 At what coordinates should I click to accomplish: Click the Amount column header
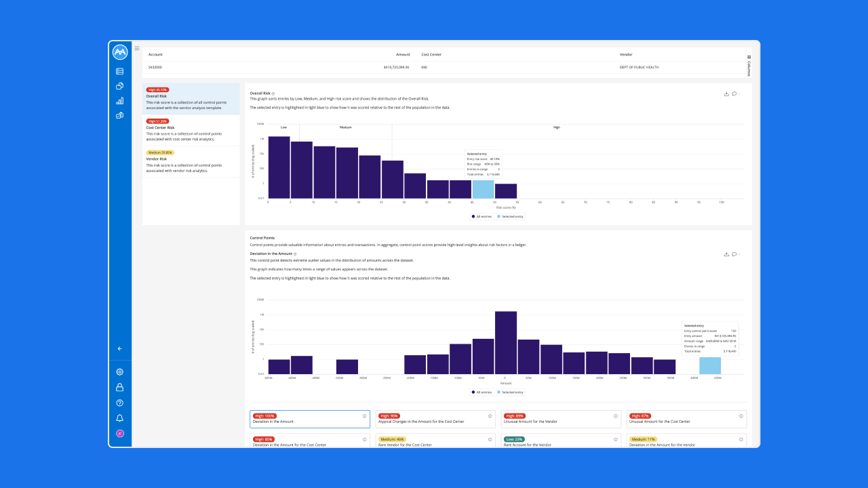(x=403, y=54)
